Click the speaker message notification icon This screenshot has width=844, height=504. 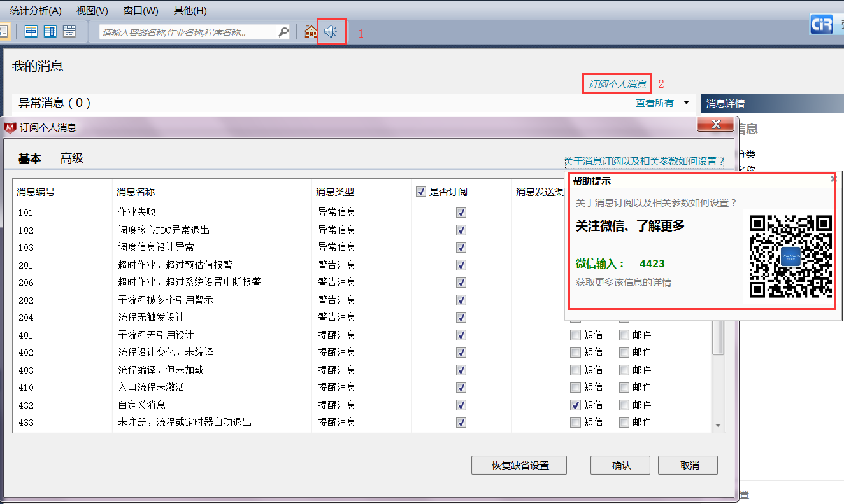(x=331, y=31)
